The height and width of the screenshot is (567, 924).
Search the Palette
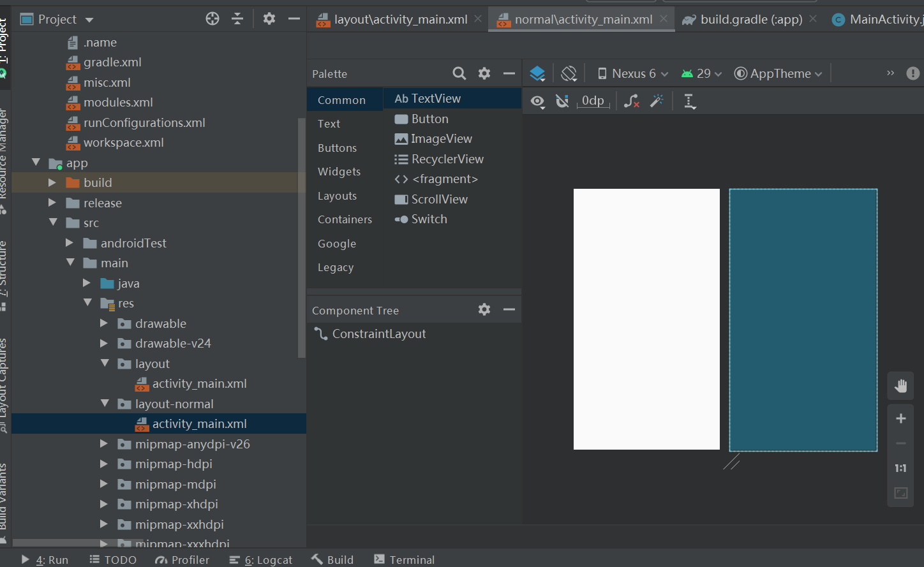tap(459, 73)
